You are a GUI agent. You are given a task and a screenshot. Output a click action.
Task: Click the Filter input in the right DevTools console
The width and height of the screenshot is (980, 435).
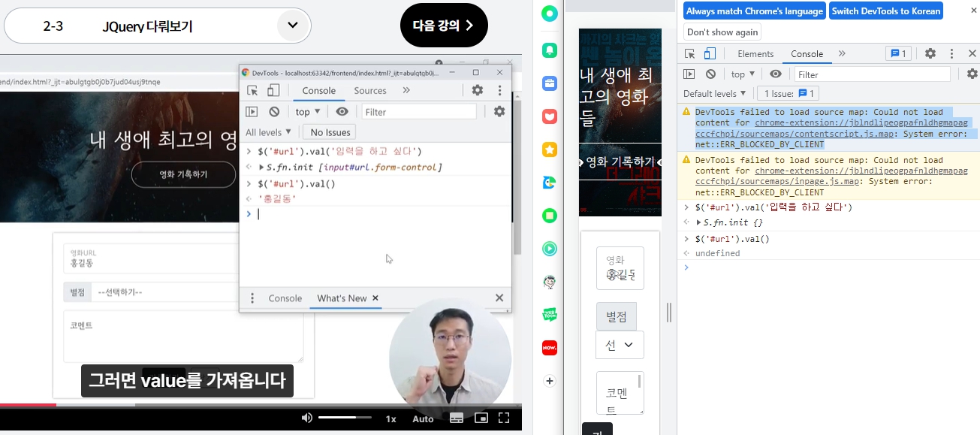pyautogui.click(x=872, y=74)
